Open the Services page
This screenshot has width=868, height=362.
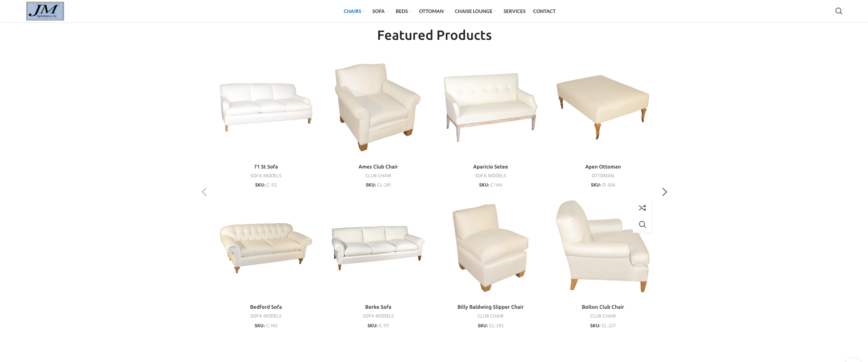tap(514, 11)
